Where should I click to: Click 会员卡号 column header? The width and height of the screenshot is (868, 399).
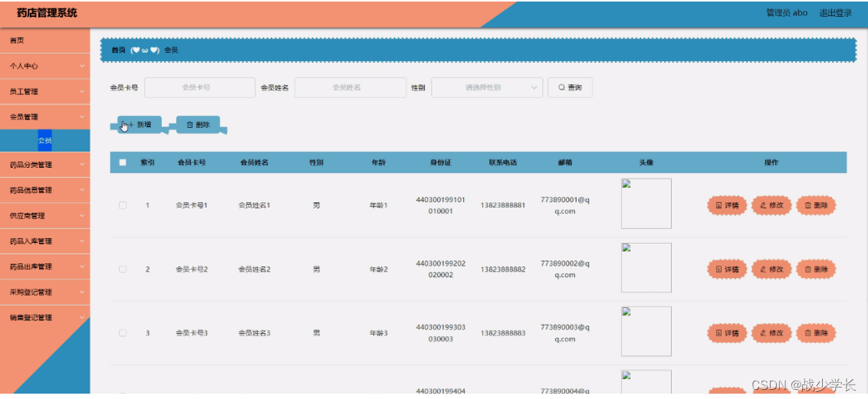click(x=192, y=162)
